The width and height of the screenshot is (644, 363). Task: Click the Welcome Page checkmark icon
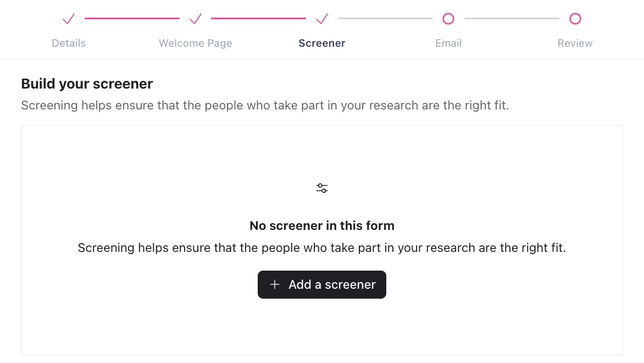point(196,19)
